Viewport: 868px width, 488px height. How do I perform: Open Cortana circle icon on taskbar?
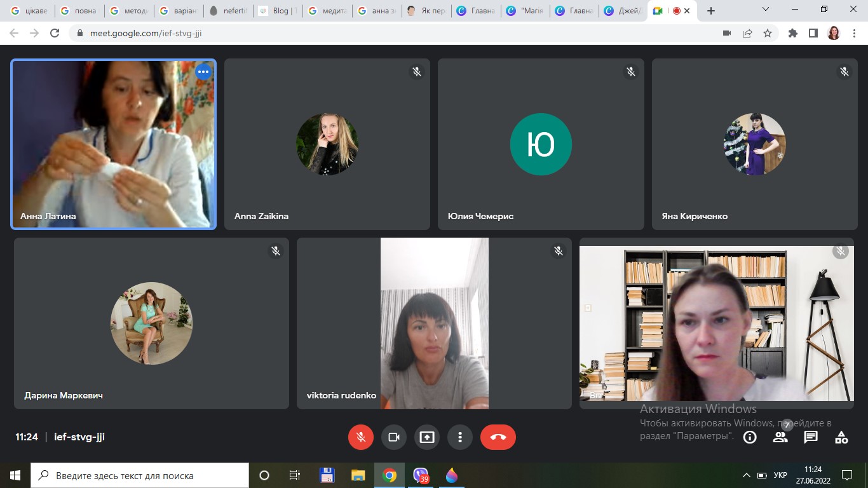(264, 475)
